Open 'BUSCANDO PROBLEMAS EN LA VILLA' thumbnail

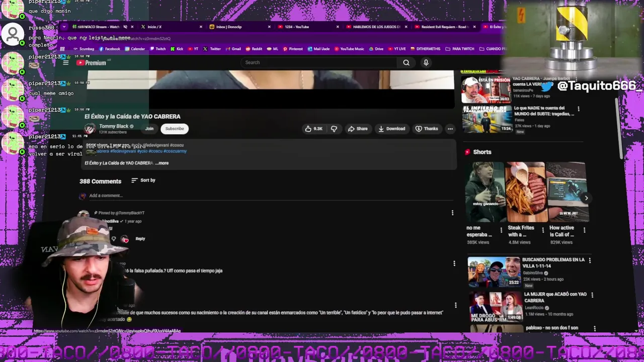tap(494, 271)
